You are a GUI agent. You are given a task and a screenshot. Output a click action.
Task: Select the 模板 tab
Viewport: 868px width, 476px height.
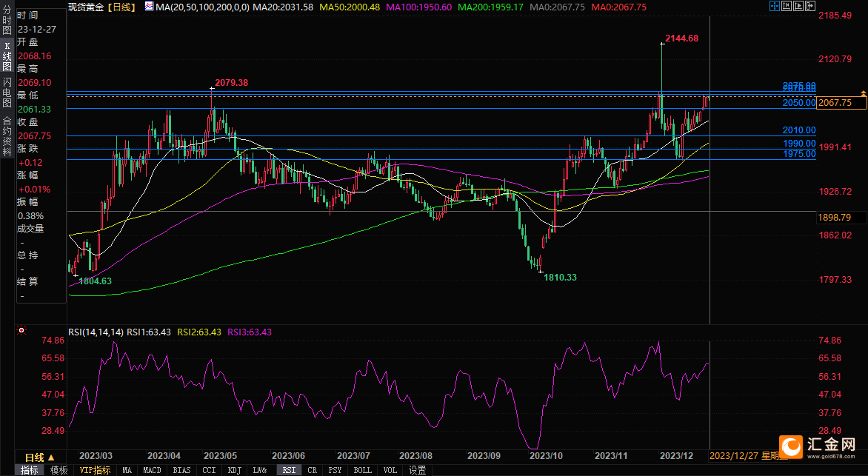(x=59, y=470)
